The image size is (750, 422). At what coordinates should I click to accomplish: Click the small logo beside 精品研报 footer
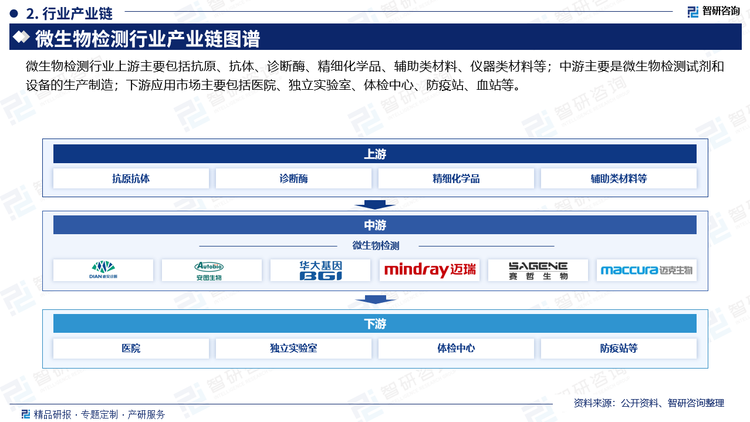click(26, 414)
